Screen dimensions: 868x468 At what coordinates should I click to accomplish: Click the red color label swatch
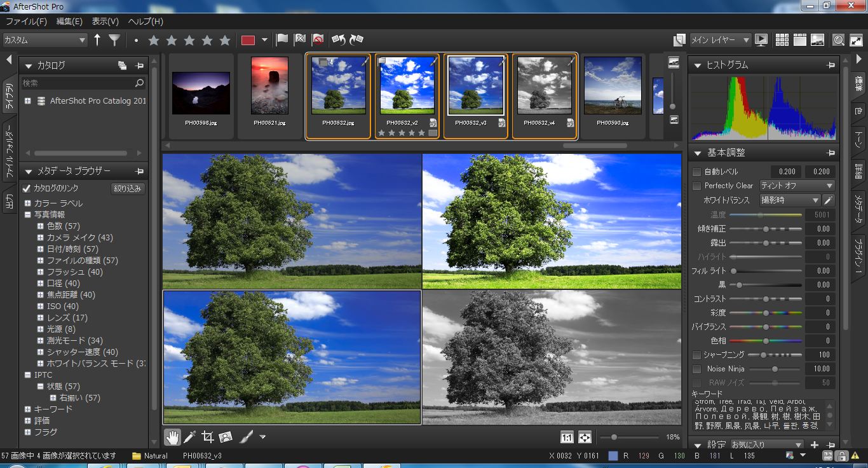(x=248, y=40)
